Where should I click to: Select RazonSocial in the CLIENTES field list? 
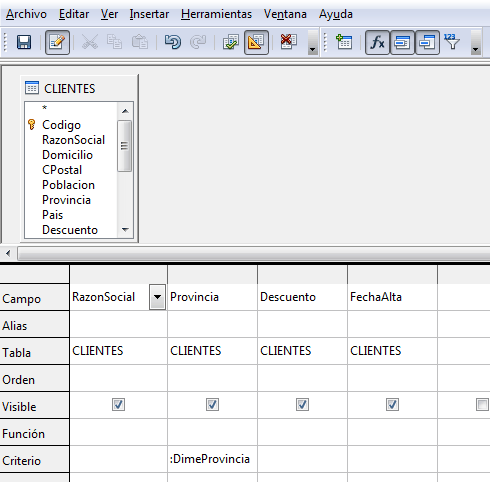tap(74, 140)
